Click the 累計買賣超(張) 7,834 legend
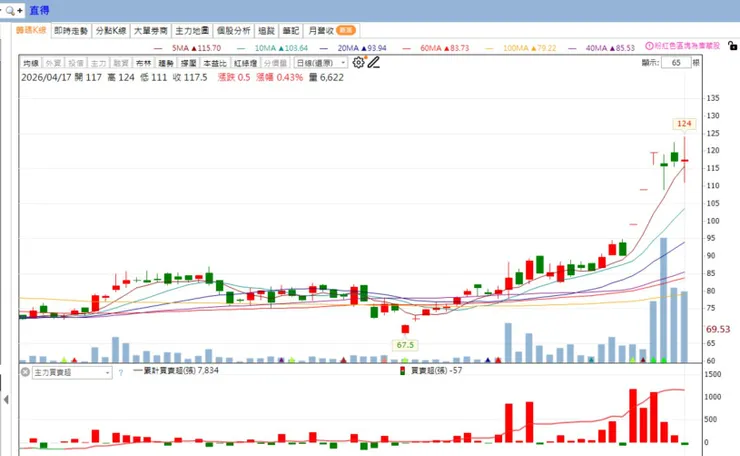Screen dimensions: 740x456 [x=176, y=371]
